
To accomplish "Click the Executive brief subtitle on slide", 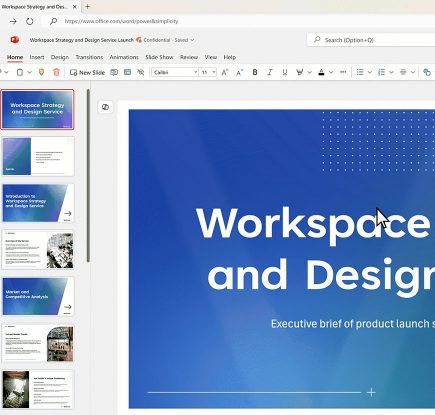I will coord(353,324).
